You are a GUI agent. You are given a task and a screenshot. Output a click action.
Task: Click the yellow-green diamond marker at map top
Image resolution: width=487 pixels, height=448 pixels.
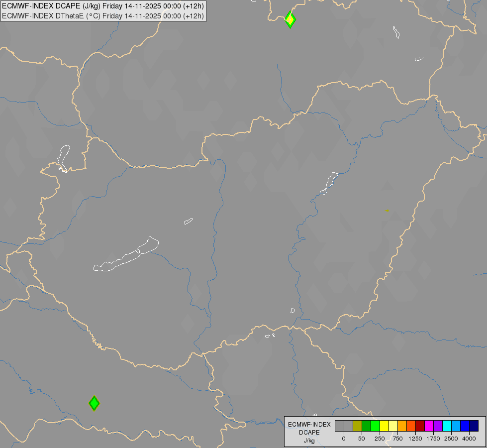tap(290, 19)
